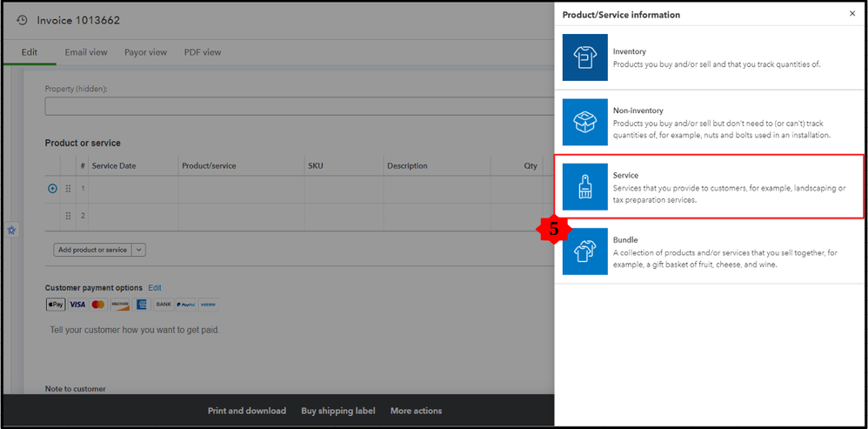
Task: Click the Discover payment icon
Action: click(119, 305)
